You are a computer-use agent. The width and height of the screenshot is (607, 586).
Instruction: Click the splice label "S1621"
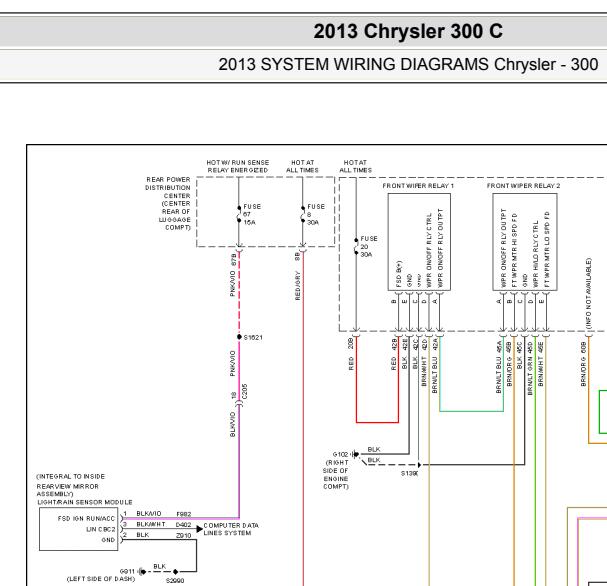[253, 338]
